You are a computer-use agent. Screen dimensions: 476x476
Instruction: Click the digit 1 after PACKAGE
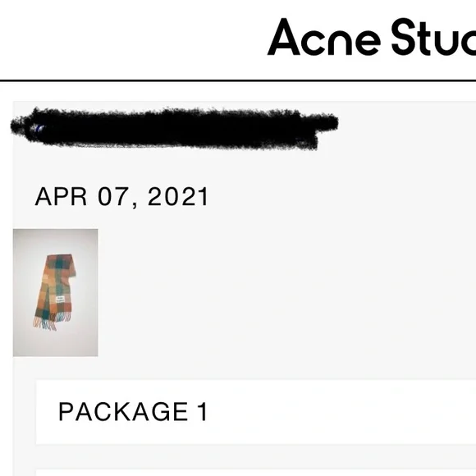(x=203, y=412)
